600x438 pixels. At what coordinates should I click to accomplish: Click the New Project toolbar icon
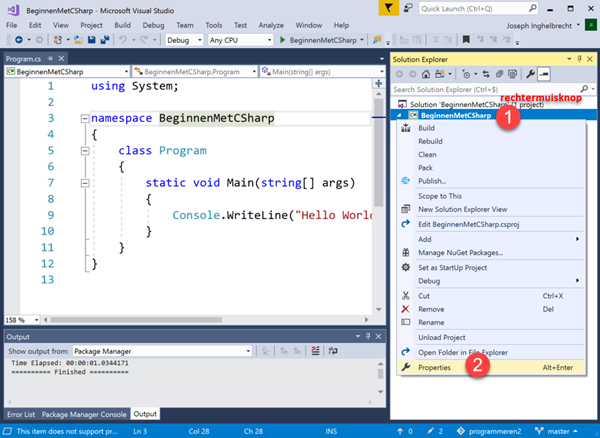(x=58, y=39)
